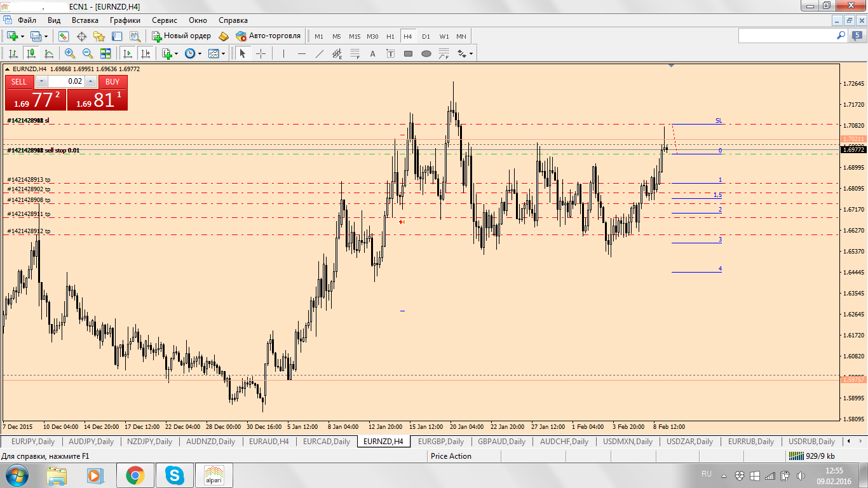Open the Alpari app on taskbar
Viewport: 868px width, 488px height.
pyautogui.click(x=214, y=475)
